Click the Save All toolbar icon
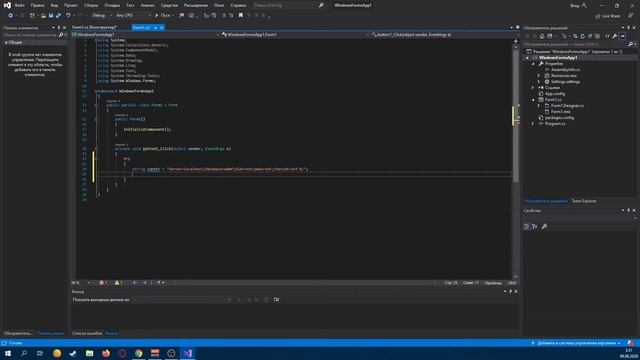Viewport: 640px width, 360px height. click(x=58, y=16)
